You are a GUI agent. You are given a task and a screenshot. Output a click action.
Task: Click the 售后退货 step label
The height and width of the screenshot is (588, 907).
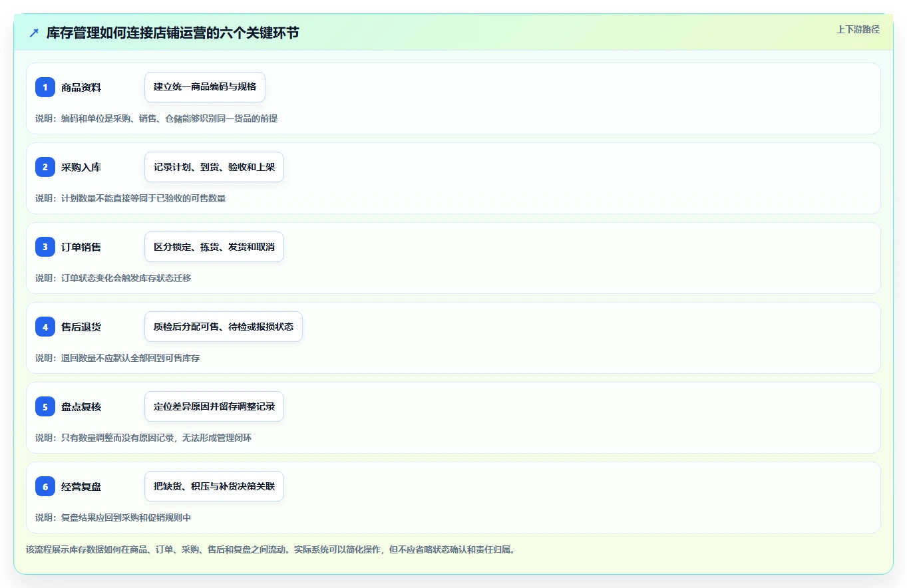(x=81, y=327)
